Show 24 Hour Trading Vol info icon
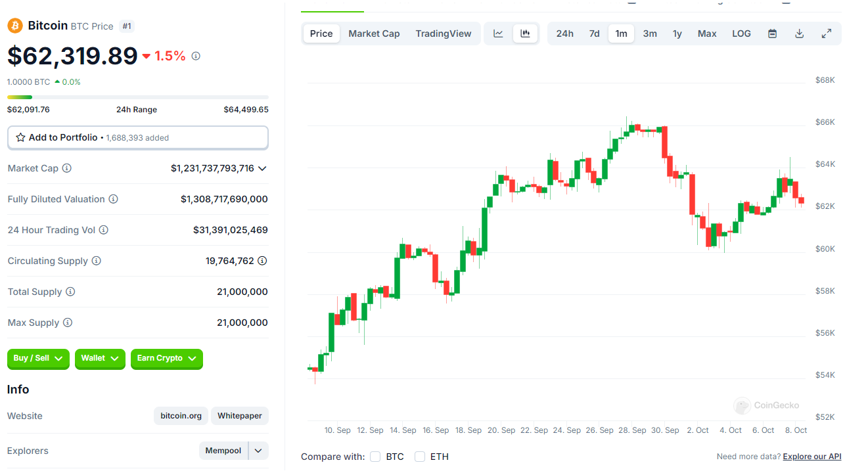This screenshot has height=473, width=868. 103,230
